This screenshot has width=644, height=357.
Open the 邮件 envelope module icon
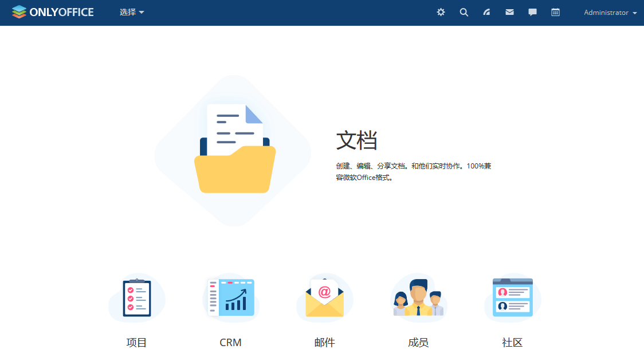coord(324,298)
